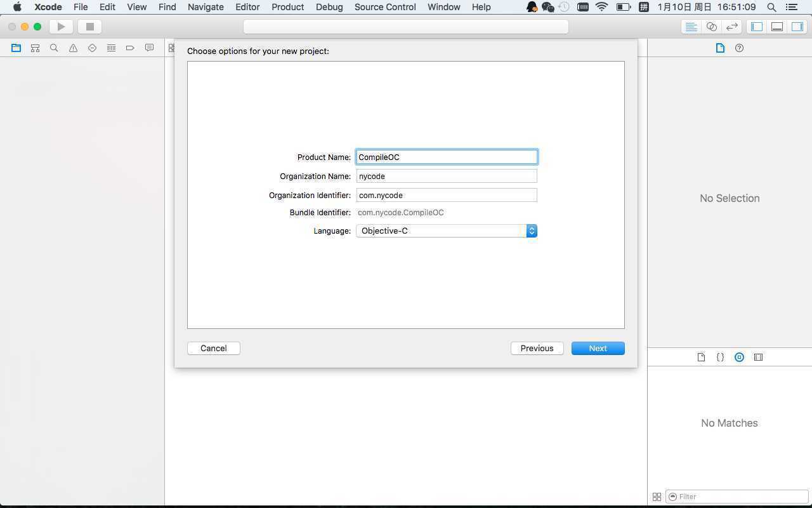812x508 pixels.
Task: Open the Navigate menu
Action: tap(206, 7)
